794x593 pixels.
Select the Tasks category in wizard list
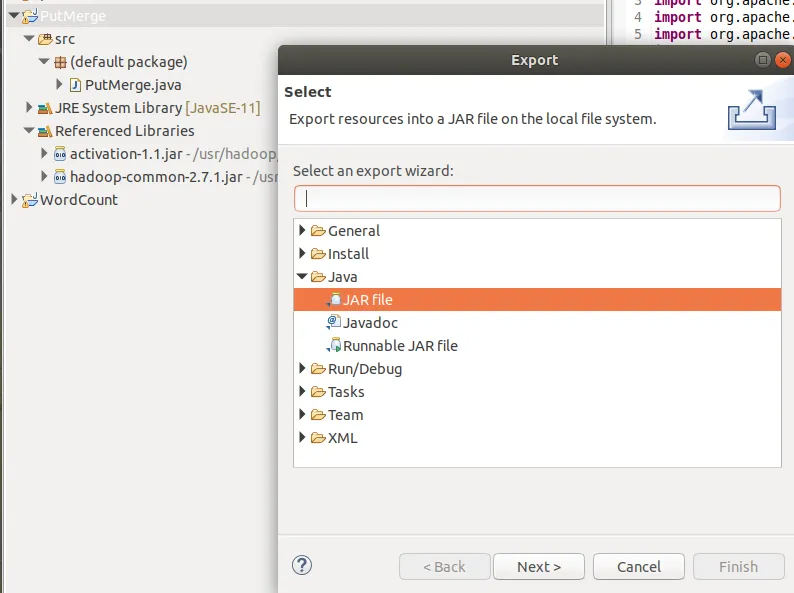click(x=346, y=392)
